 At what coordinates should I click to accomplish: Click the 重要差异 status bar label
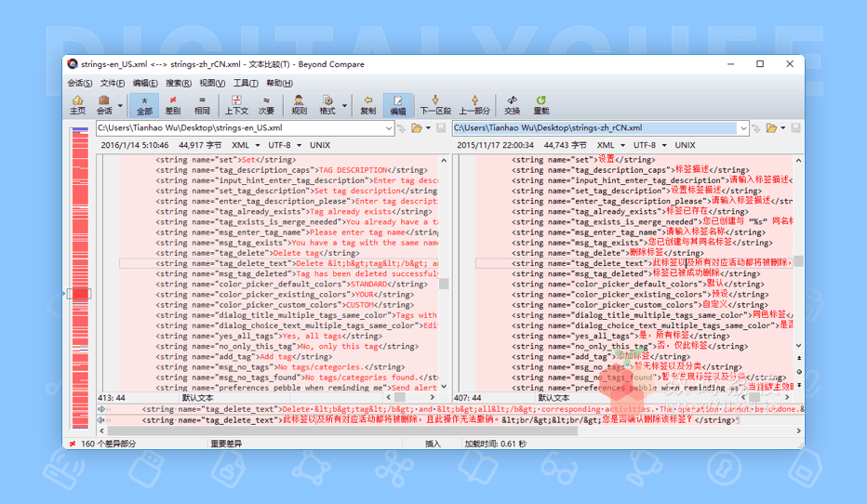pyautogui.click(x=226, y=444)
